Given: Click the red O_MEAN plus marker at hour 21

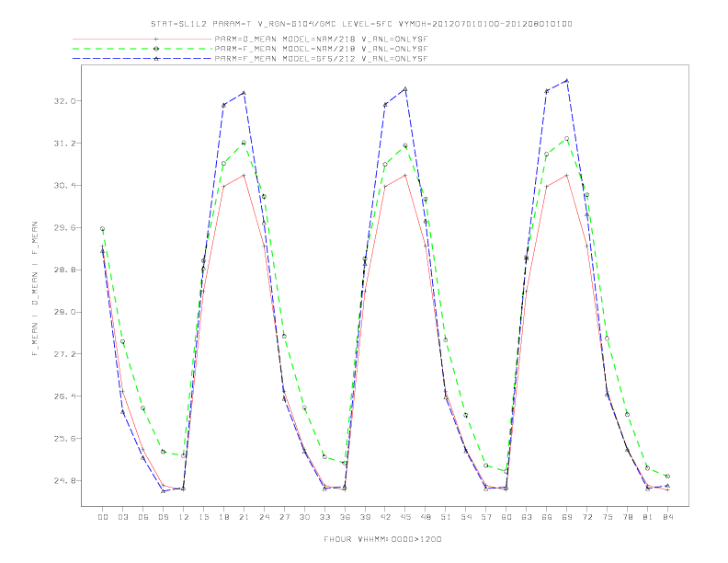Looking at the screenshot, I should point(244,175).
